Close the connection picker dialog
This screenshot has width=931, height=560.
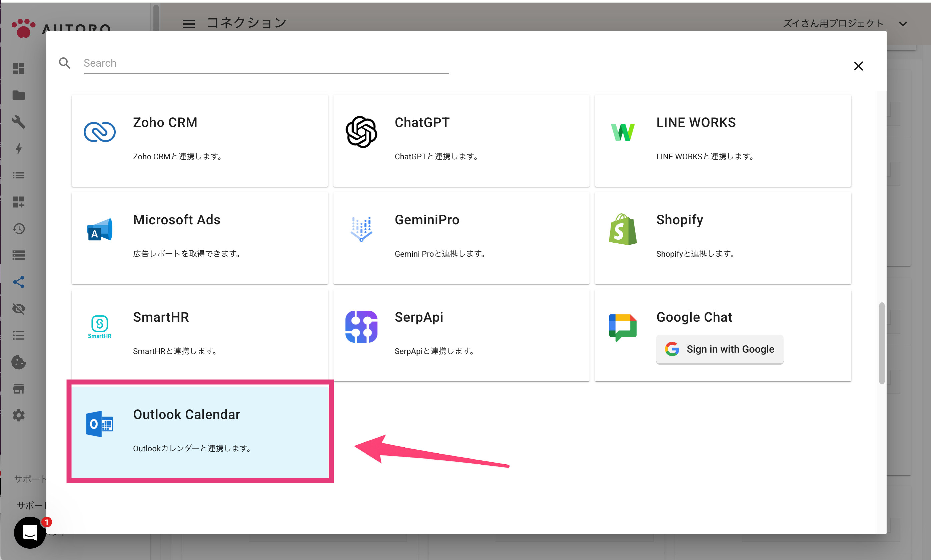858,66
